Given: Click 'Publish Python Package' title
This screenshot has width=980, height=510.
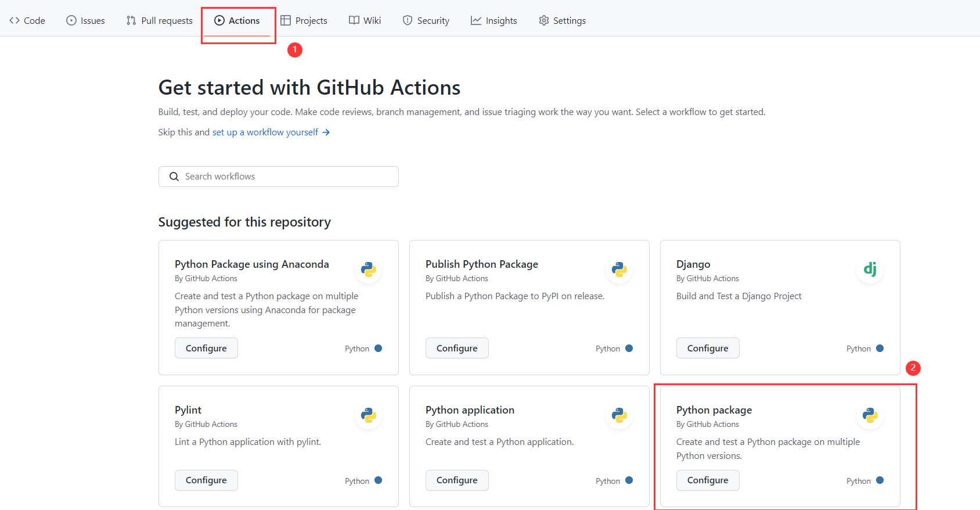Looking at the screenshot, I should (x=482, y=264).
